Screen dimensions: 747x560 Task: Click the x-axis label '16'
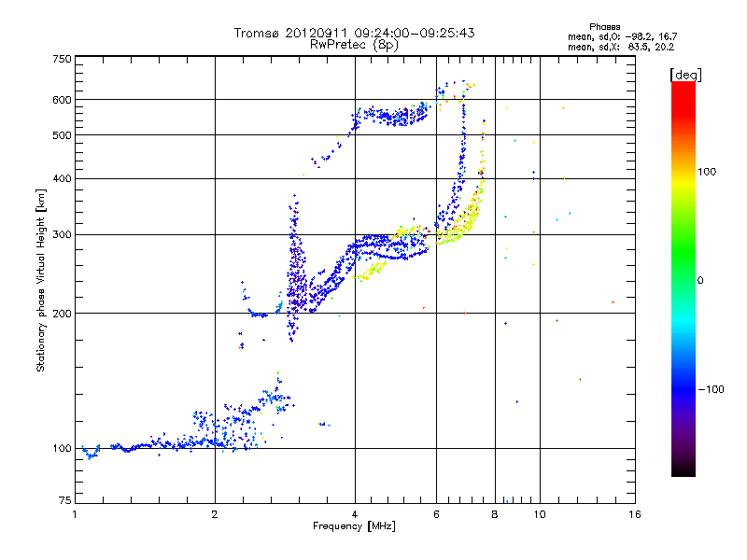pos(635,514)
